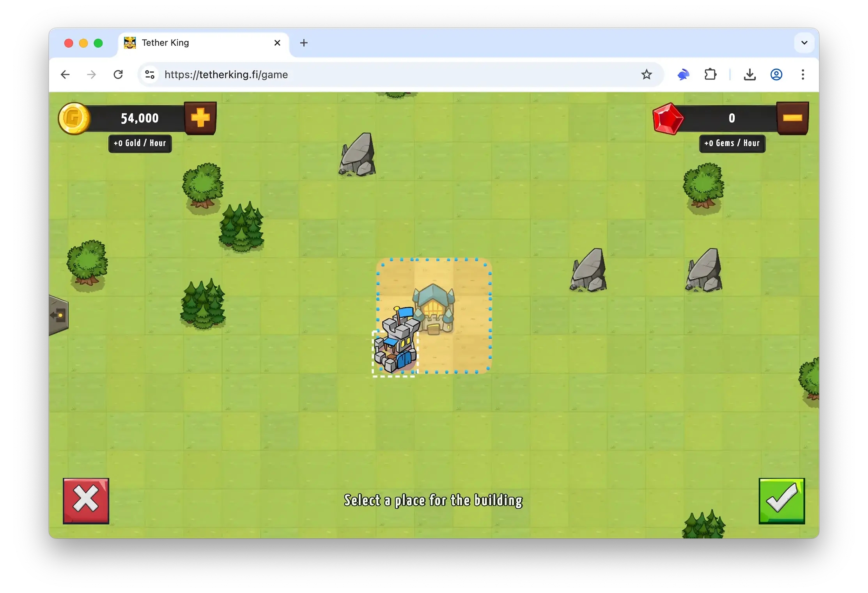Open the Chrome three-dot menu

pos(802,75)
